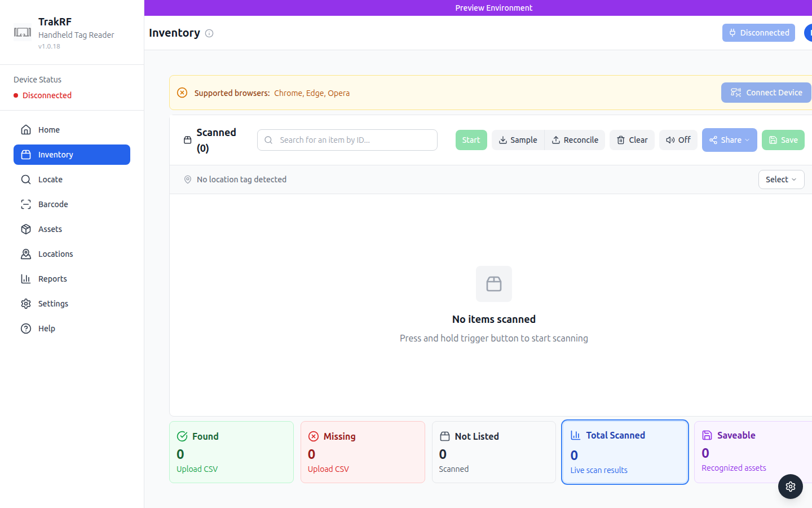
Task: Expand the Select location dropdown
Action: pyautogui.click(x=780, y=179)
